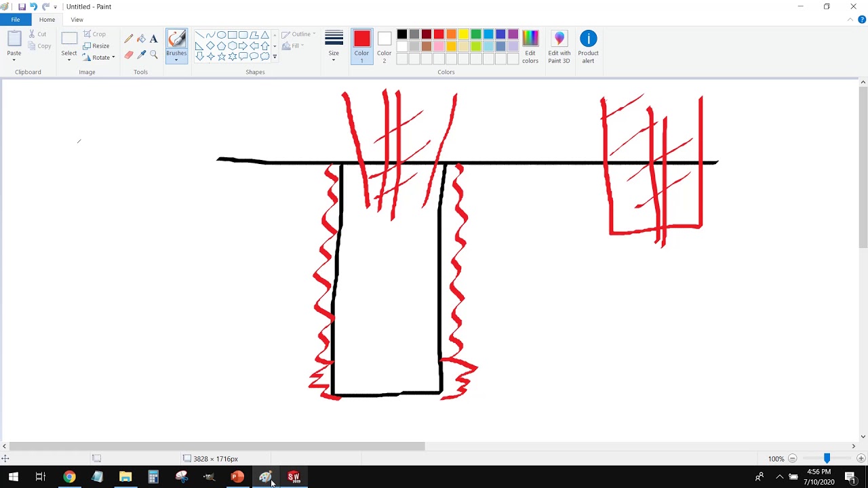Open the shape Fill dropdown
The width and height of the screenshot is (868, 488).
click(293, 45)
